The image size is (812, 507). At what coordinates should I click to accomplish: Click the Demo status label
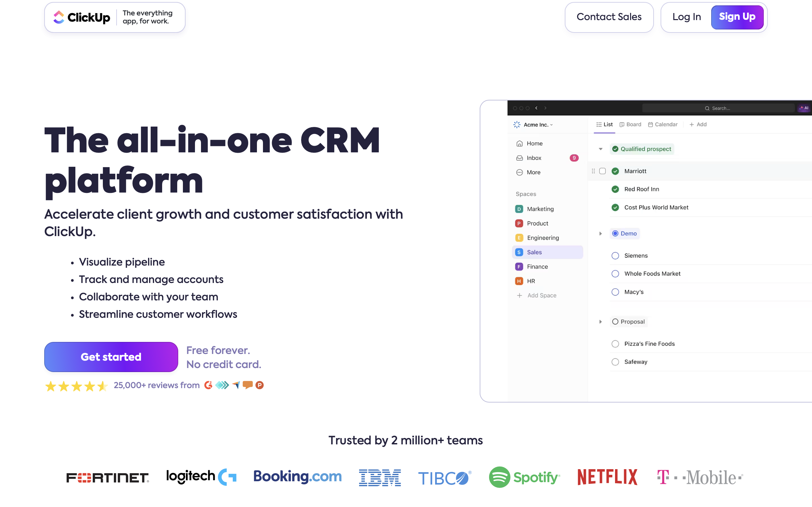[624, 233]
